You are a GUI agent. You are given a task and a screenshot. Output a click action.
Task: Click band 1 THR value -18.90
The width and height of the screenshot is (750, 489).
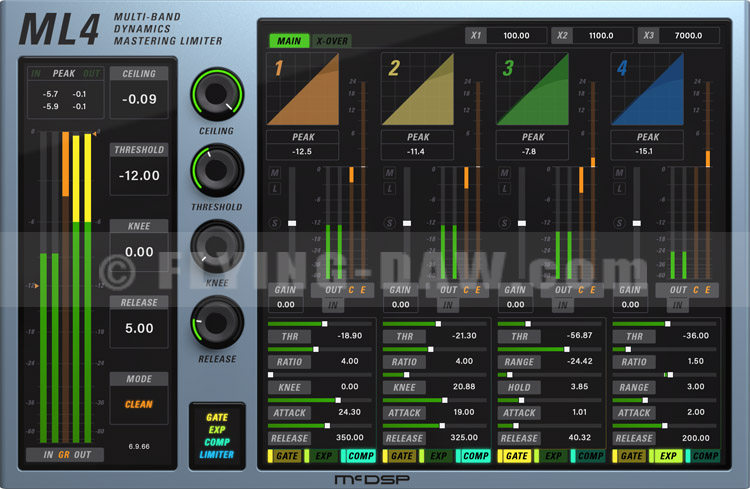click(x=350, y=335)
